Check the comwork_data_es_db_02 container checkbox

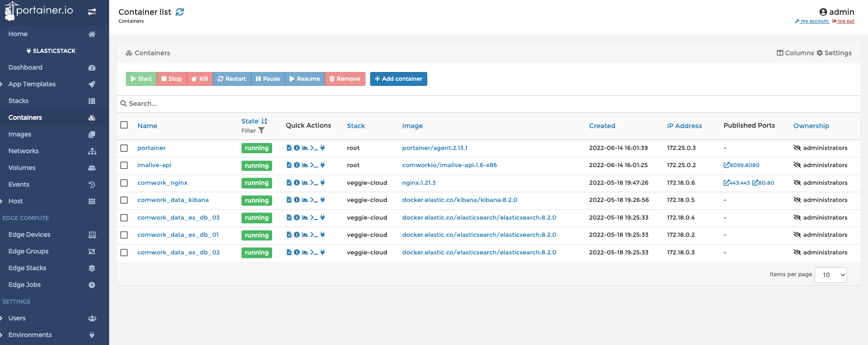124,253
